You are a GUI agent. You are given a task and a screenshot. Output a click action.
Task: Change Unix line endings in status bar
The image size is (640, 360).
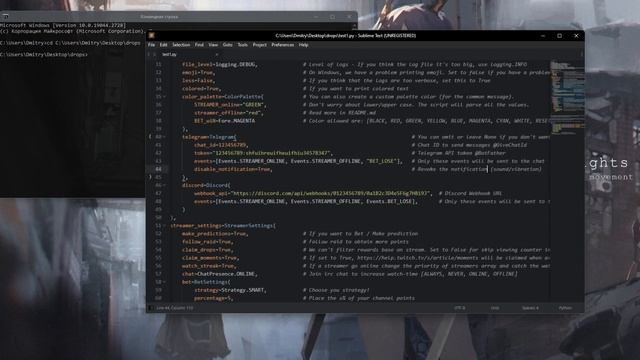click(x=495, y=308)
